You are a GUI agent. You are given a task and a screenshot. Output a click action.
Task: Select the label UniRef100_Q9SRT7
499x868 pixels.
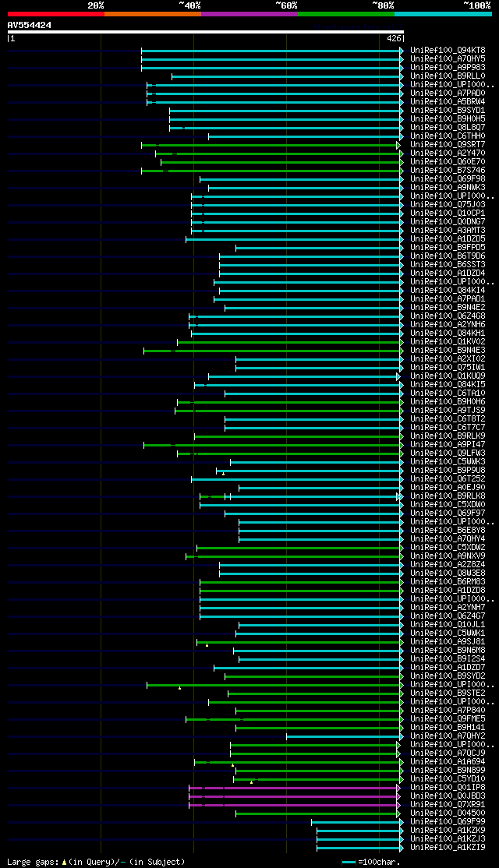point(448,144)
